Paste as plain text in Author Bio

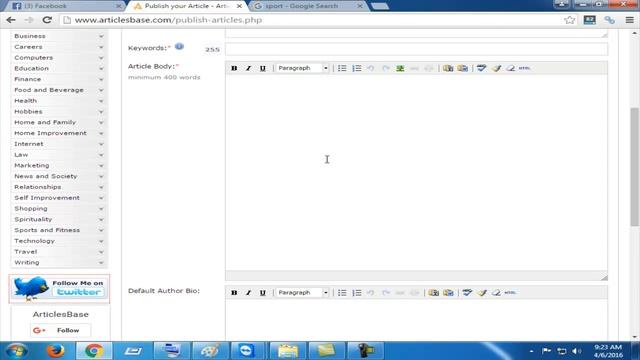click(433, 293)
